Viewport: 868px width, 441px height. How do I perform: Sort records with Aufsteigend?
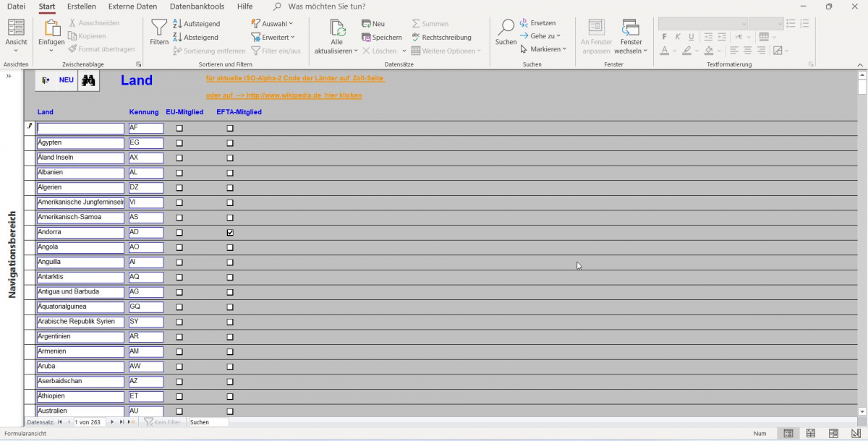[x=197, y=24]
